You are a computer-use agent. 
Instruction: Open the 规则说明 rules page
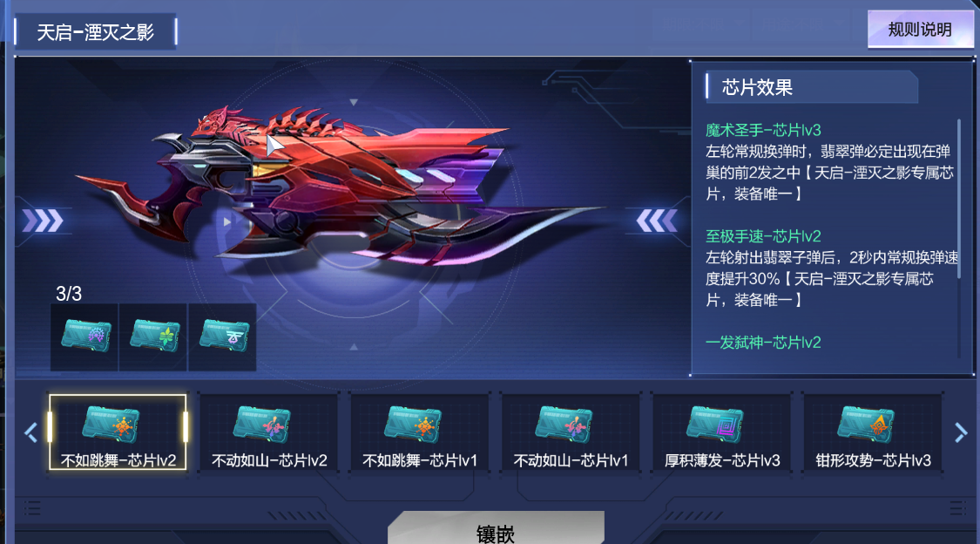pos(920,30)
